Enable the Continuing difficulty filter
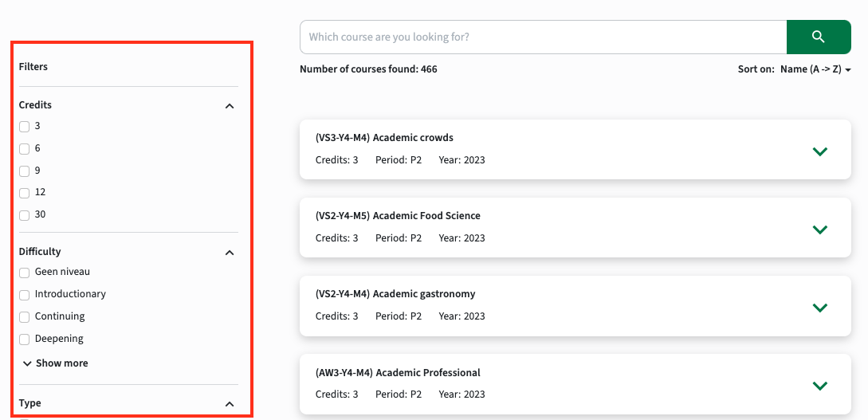The image size is (868, 420). [25, 317]
